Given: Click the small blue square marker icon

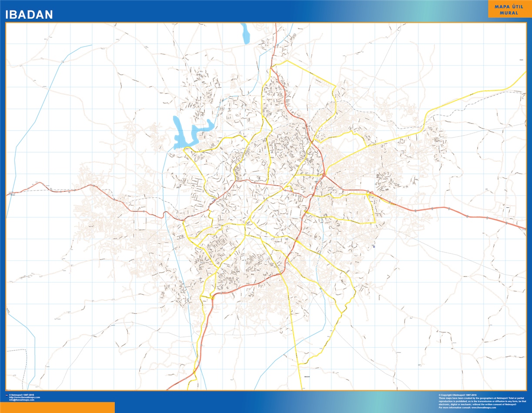Looking at the screenshot, I should click(374, 247).
